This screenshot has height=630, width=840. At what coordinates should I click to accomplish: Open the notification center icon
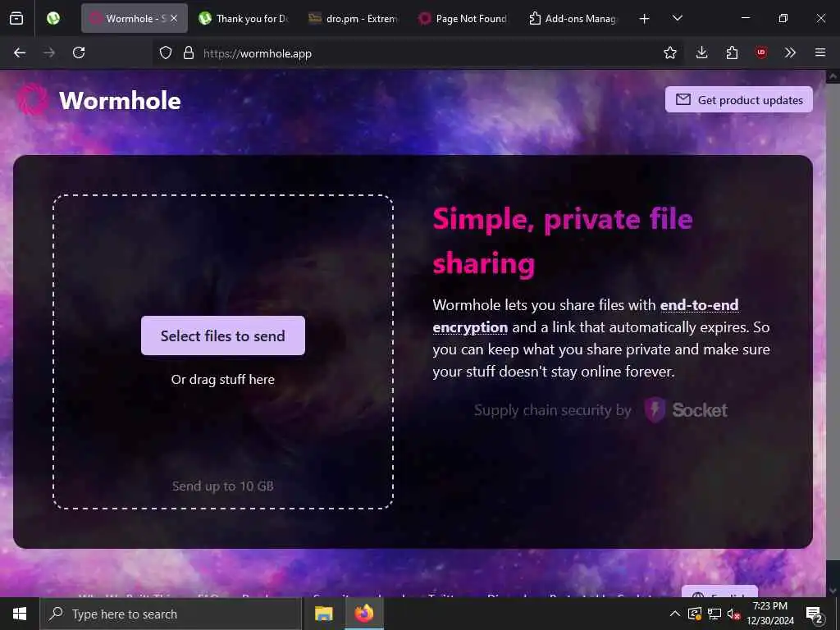tap(814, 614)
